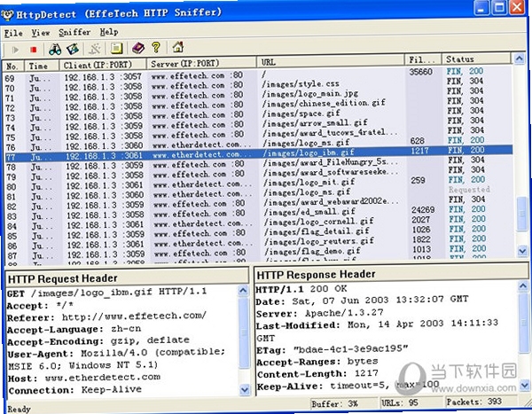Click the ETag header line
Image resolution: width=532 pixels, height=414 pixels.
pos(332,349)
